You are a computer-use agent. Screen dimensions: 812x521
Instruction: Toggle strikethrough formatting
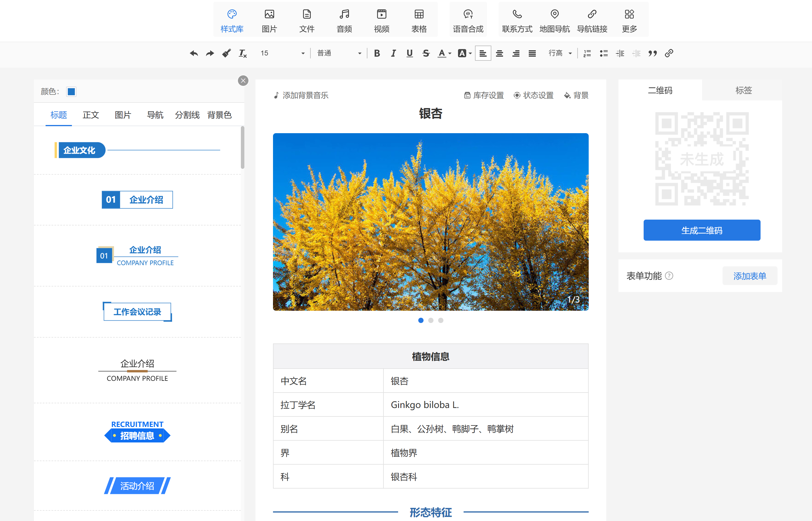426,53
